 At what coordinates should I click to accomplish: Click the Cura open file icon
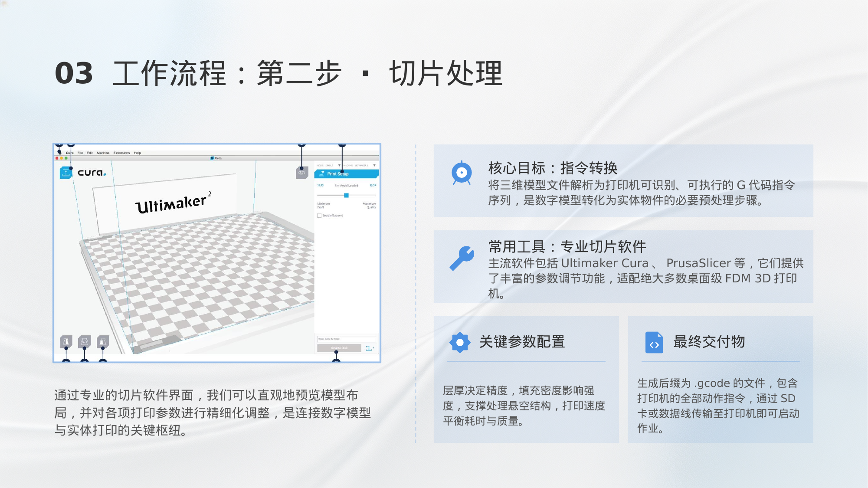click(66, 173)
